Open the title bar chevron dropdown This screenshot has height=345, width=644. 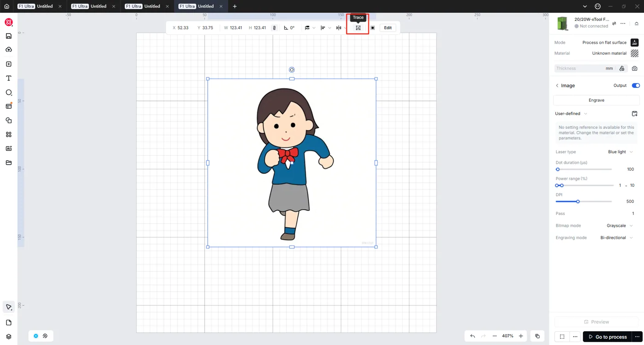pyautogui.click(x=585, y=6)
